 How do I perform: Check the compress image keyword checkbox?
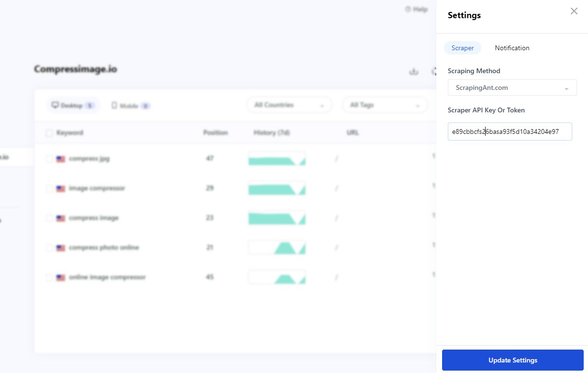[49, 218]
